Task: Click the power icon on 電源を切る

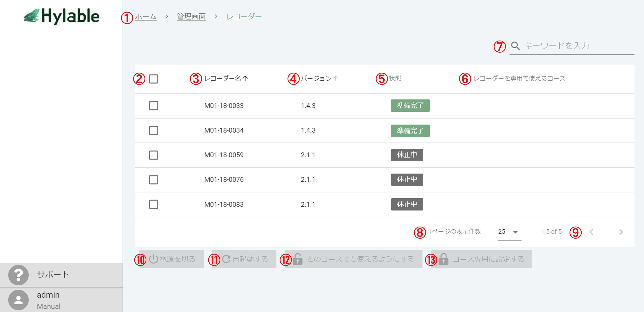Action: tap(153, 259)
